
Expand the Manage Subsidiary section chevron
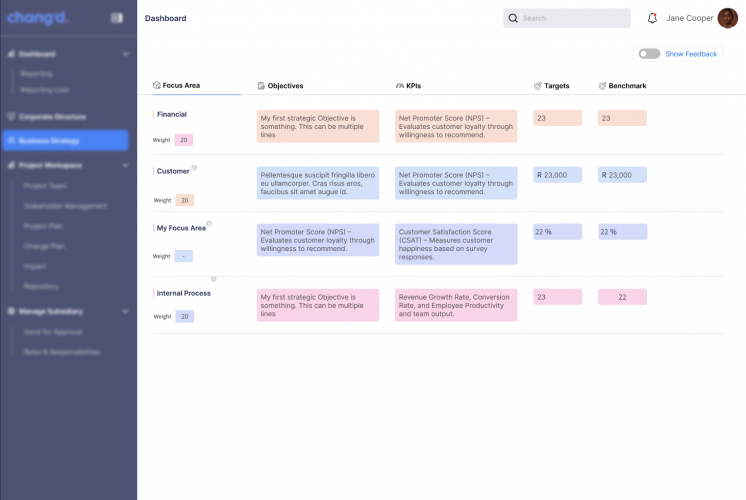coord(125,312)
